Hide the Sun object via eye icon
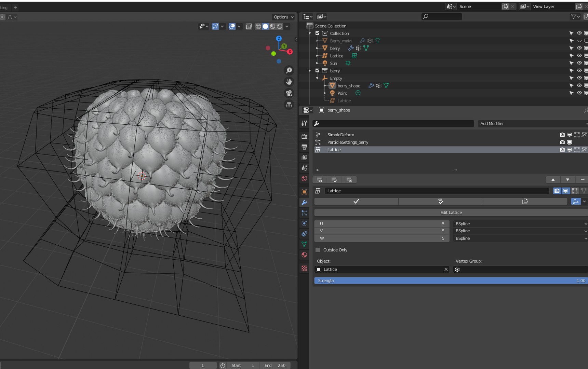Viewport: 588px width, 369px height. [x=579, y=63]
